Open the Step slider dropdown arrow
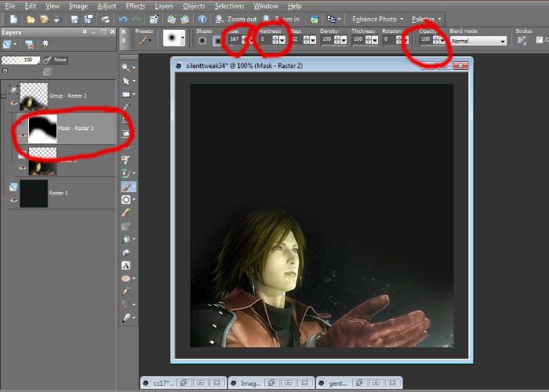Image resolution: width=549 pixels, height=392 pixels. [x=313, y=40]
